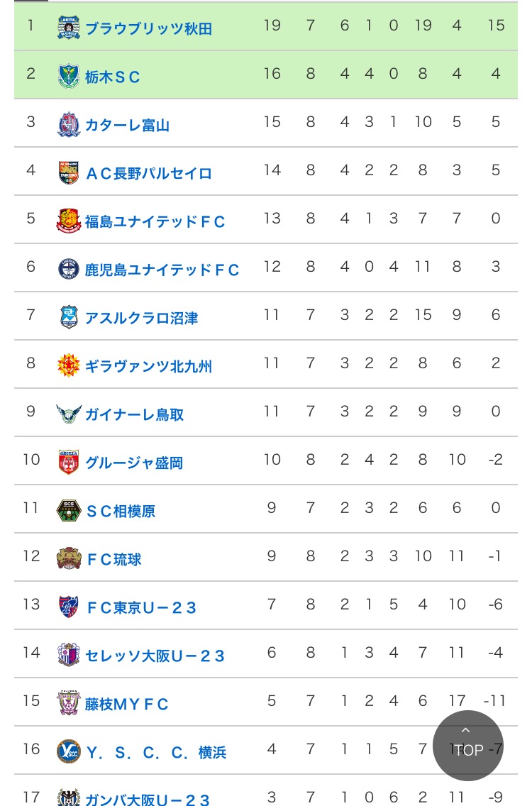Click the Kataller Toyama team crest icon

tap(69, 124)
